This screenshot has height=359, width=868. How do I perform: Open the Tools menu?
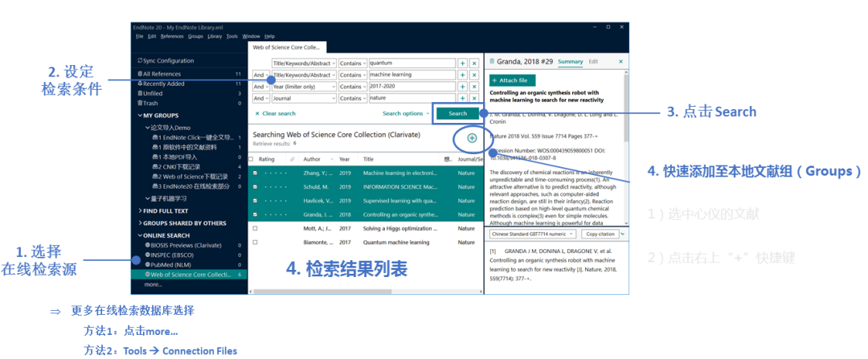click(232, 36)
